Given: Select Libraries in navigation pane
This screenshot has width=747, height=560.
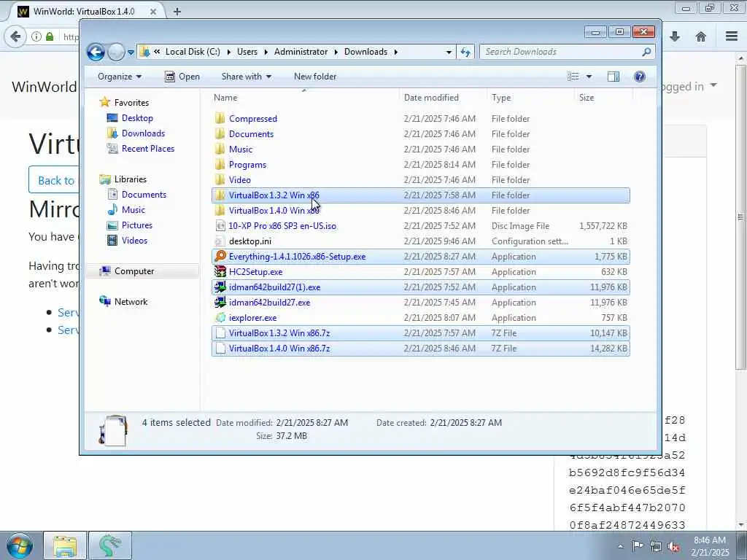Looking at the screenshot, I should coord(130,179).
